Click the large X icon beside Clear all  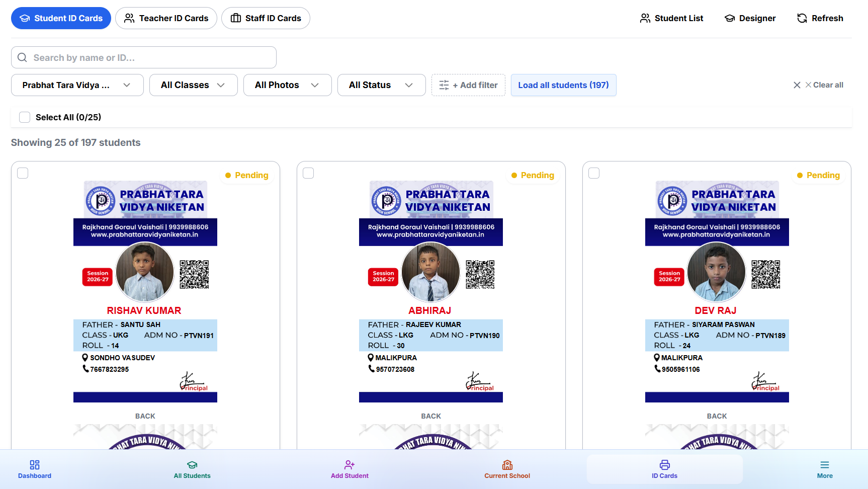pos(797,85)
